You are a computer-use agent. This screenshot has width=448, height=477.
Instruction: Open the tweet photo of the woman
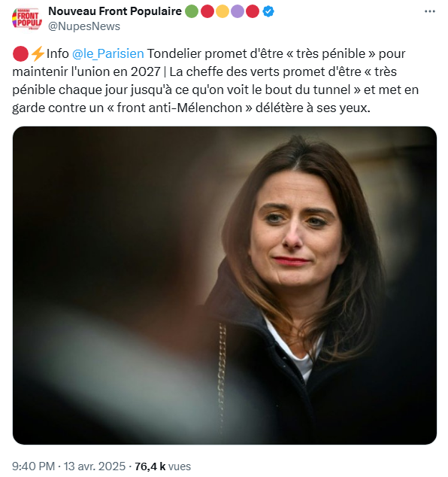coord(225,285)
